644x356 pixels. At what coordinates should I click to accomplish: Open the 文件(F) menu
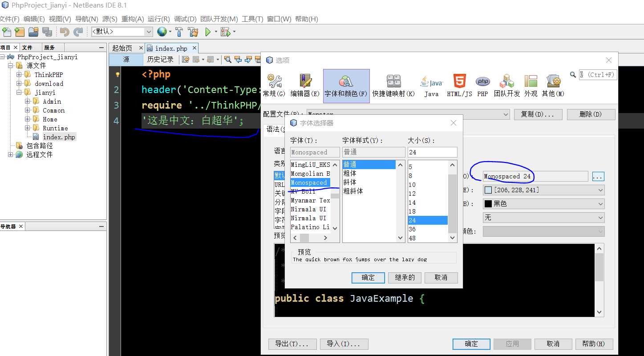coord(9,19)
